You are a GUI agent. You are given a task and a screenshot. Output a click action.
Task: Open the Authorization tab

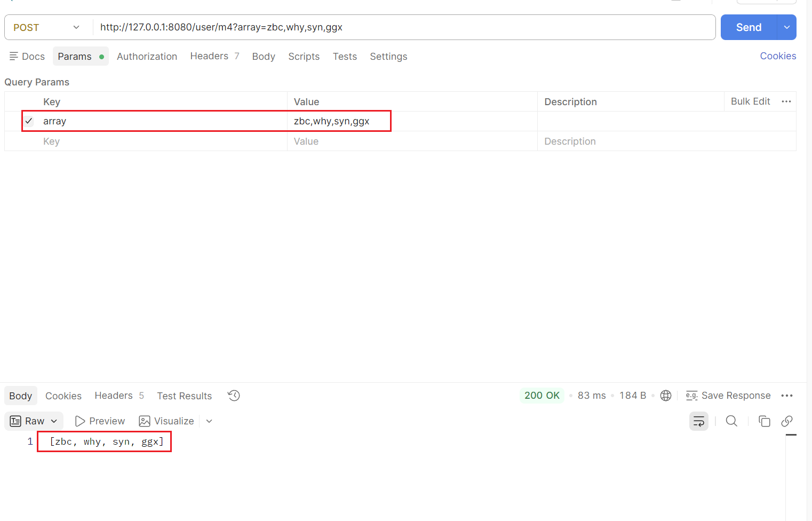(x=147, y=56)
